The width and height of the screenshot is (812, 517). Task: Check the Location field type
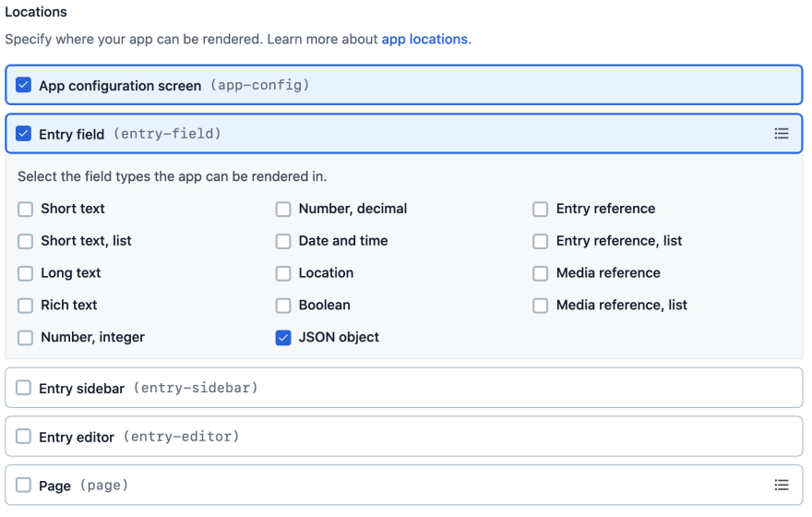[x=283, y=273]
